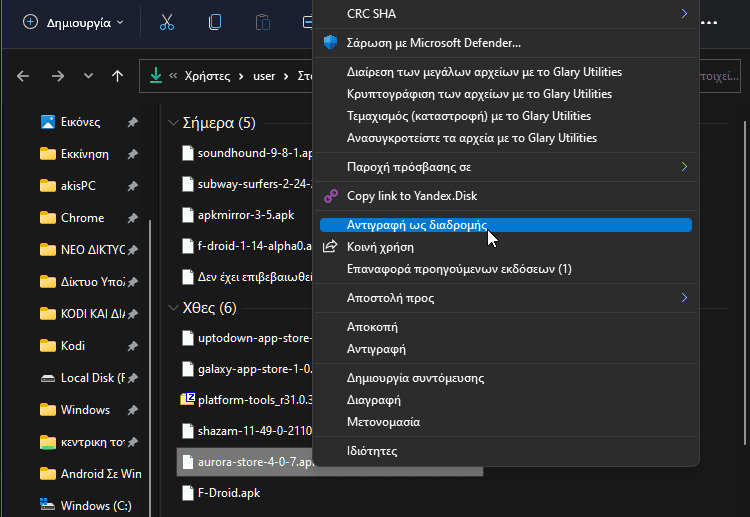The width and height of the screenshot is (750, 517).
Task: Open Android Σε Win folder in sidebar
Action: 90,473
